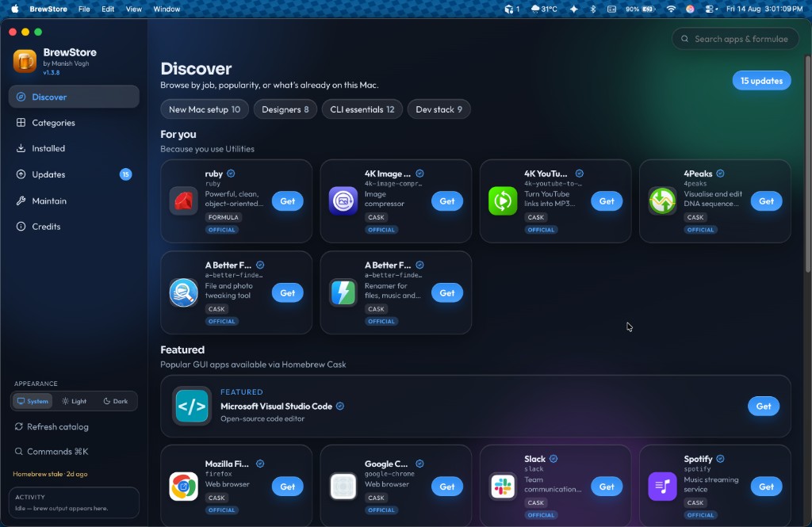The image size is (812, 527).
Task: Select the CLI essentials collection
Action: pos(362,109)
